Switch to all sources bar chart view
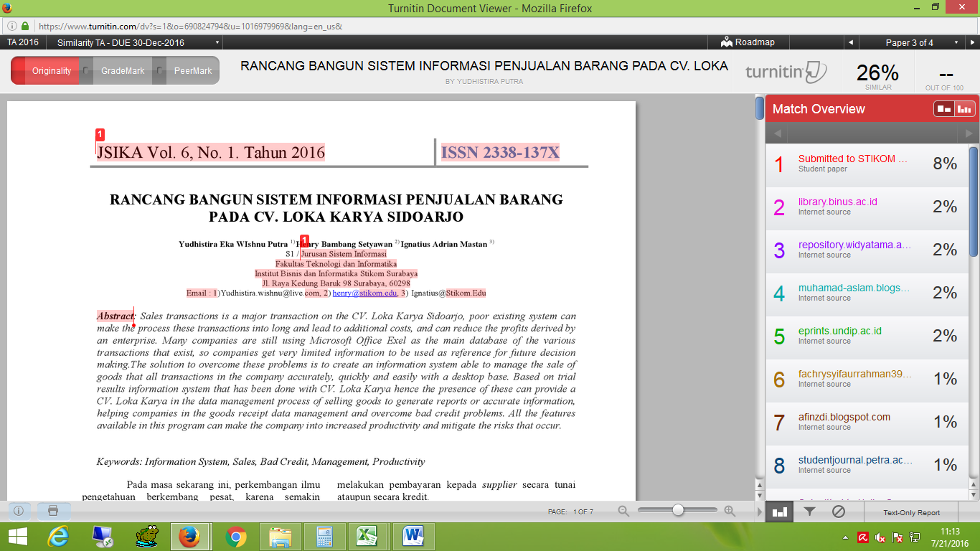980x551 pixels. click(x=964, y=109)
